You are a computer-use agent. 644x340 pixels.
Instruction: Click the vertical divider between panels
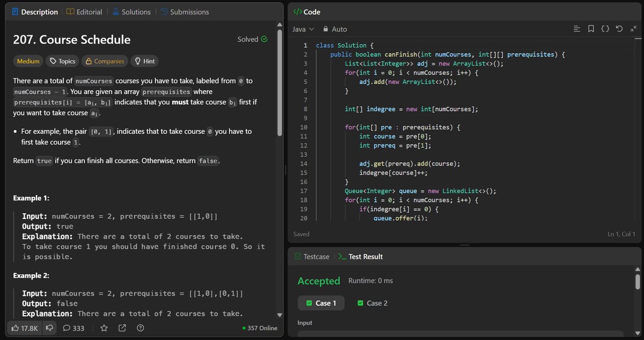pos(286,170)
